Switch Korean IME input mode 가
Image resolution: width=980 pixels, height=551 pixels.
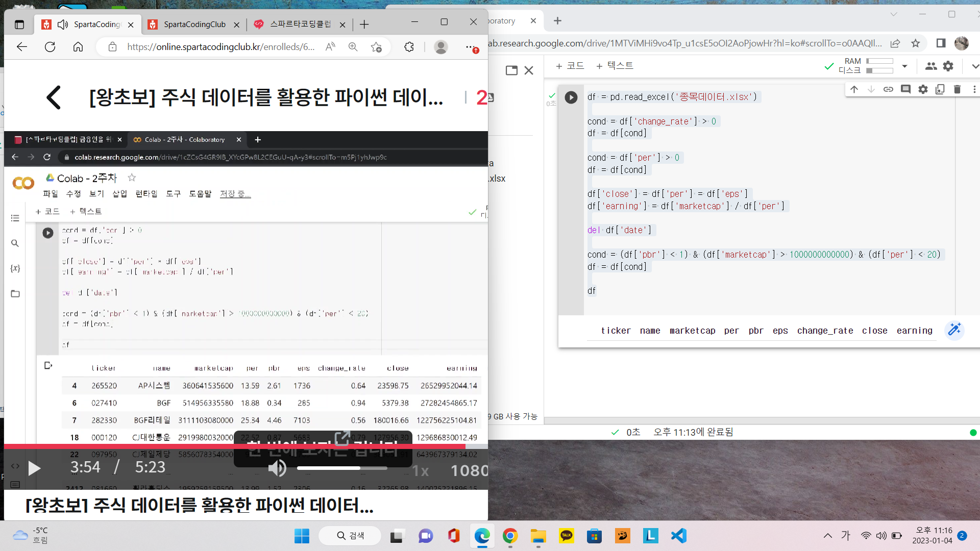846,536
